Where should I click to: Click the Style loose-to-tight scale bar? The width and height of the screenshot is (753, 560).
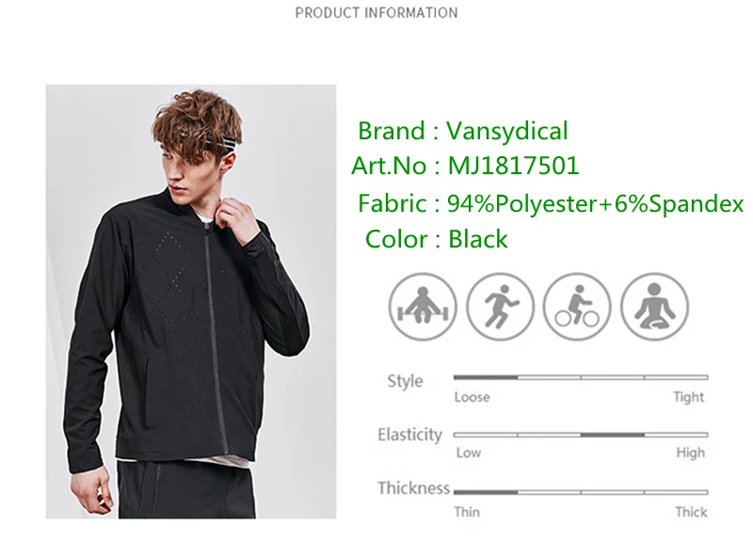pyautogui.click(x=581, y=377)
